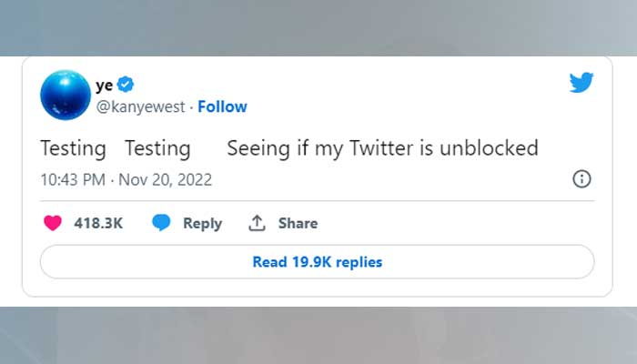Follow the account via Follow link
The width and height of the screenshot is (637, 364).
pos(222,106)
